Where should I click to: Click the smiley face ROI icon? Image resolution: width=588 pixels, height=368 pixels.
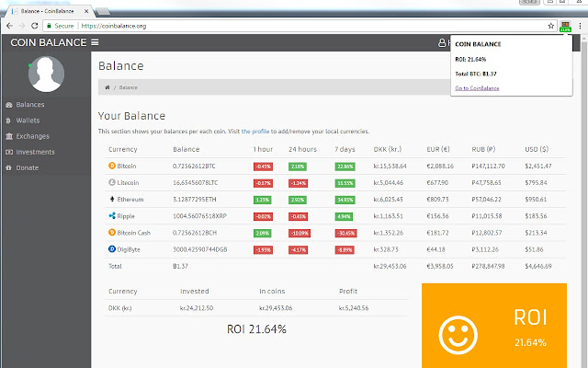pyautogui.click(x=458, y=335)
